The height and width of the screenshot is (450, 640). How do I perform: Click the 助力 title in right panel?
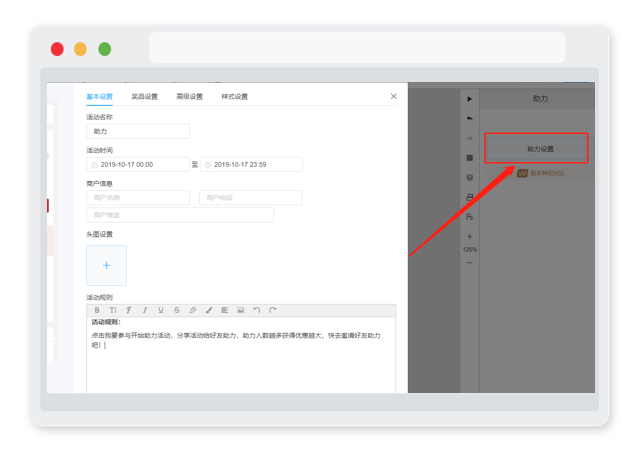(540, 98)
